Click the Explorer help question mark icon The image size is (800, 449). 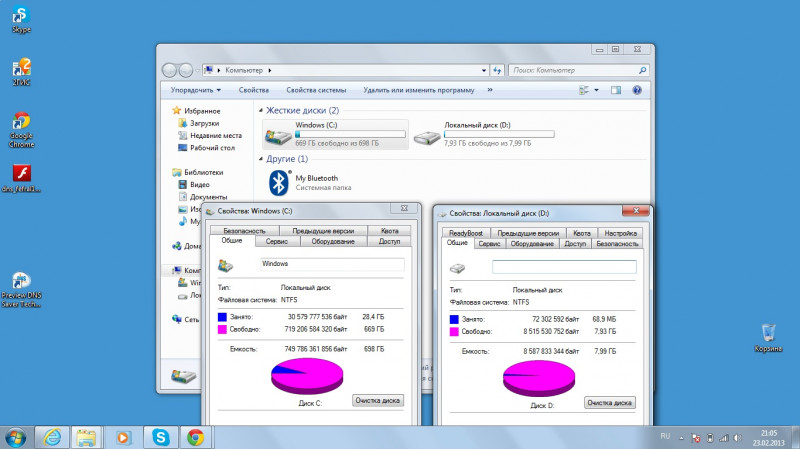tap(636, 90)
